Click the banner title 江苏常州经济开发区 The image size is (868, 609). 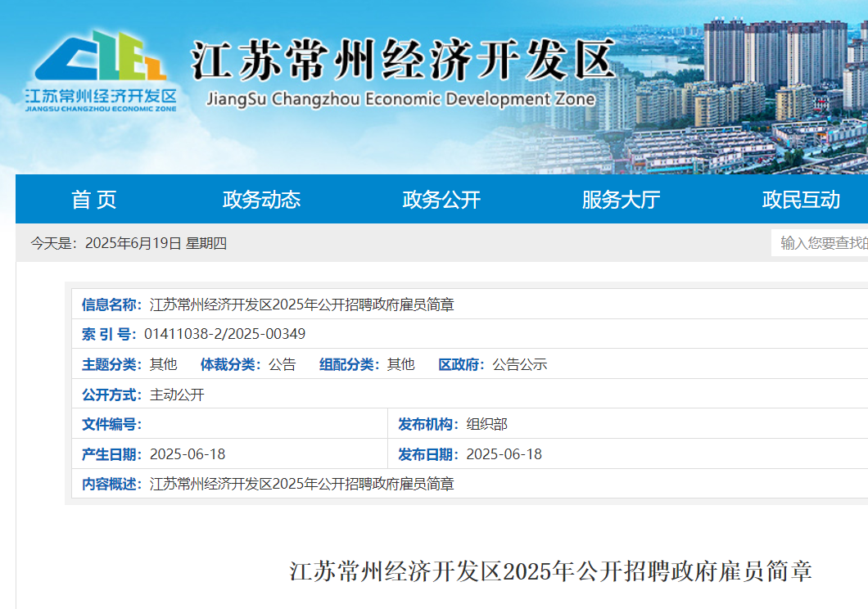click(403, 60)
